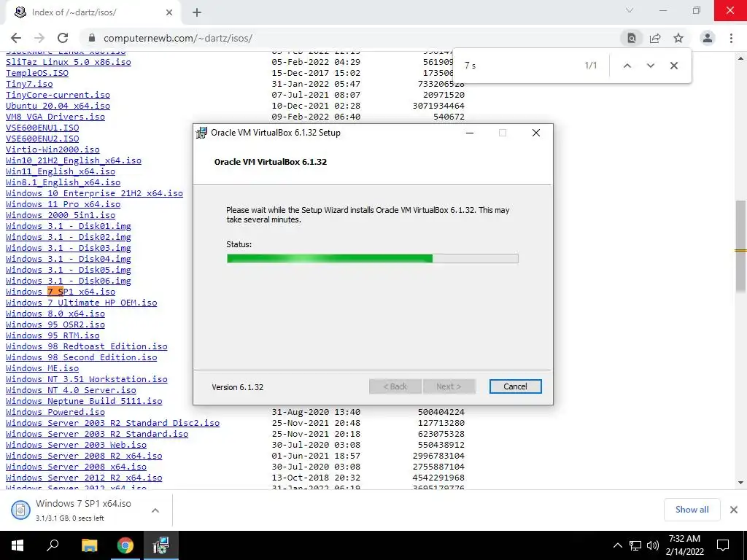Close the Index of /~dartz/isos/ tab
Image resolution: width=747 pixels, height=560 pixels.
tap(169, 12)
